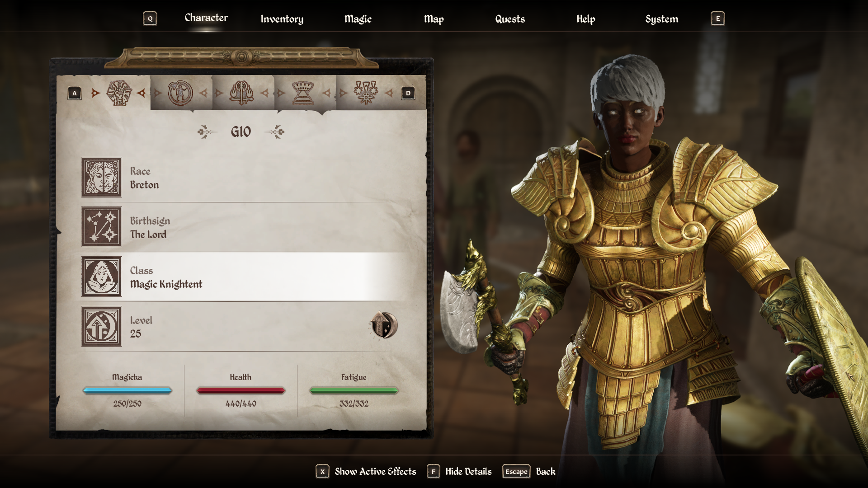The height and width of the screenshot is (488, 868).
Task: Click the Class hooded figure icon
Action: coord(102,277)
